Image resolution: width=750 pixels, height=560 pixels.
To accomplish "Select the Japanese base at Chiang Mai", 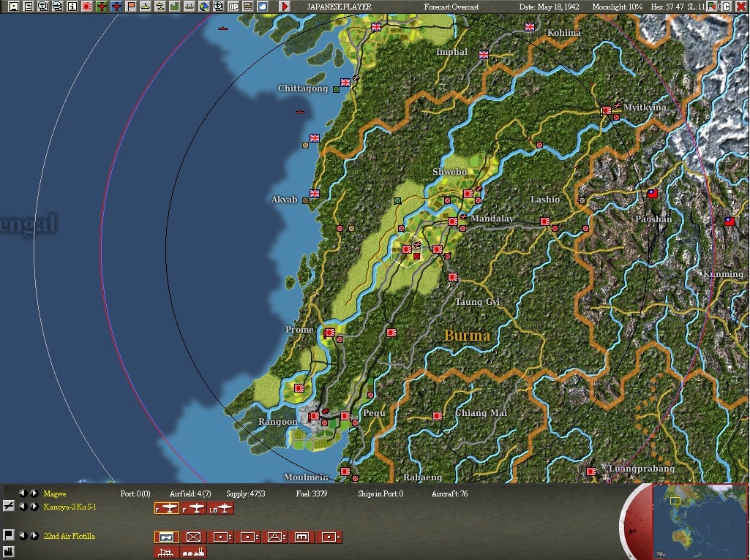I will tap(437, 416).
